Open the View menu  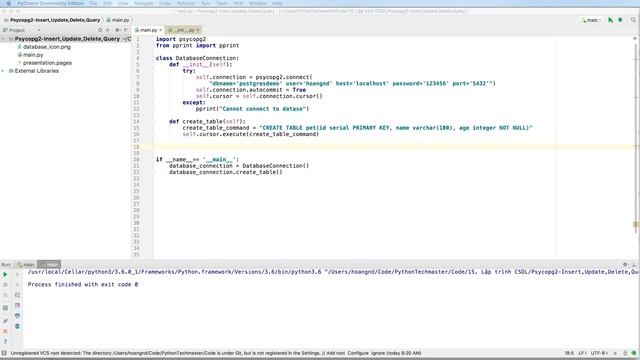tap(123, 3)
